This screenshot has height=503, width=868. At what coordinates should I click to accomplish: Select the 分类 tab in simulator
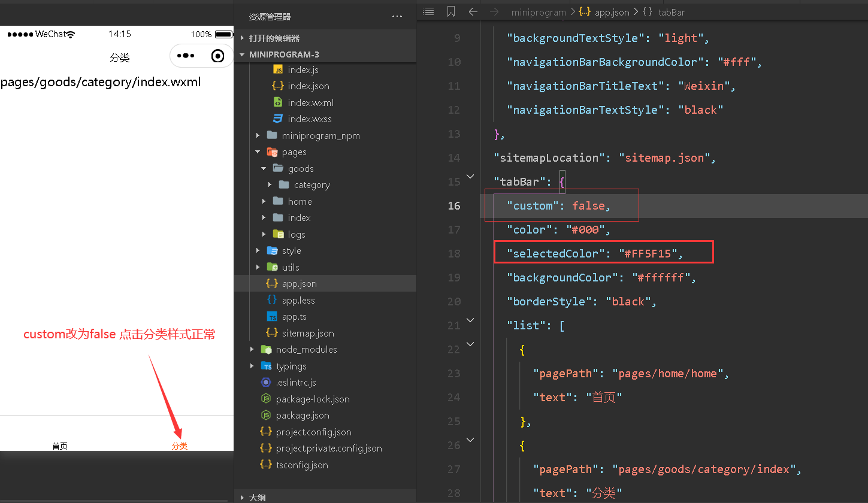(x=180, y=446)
